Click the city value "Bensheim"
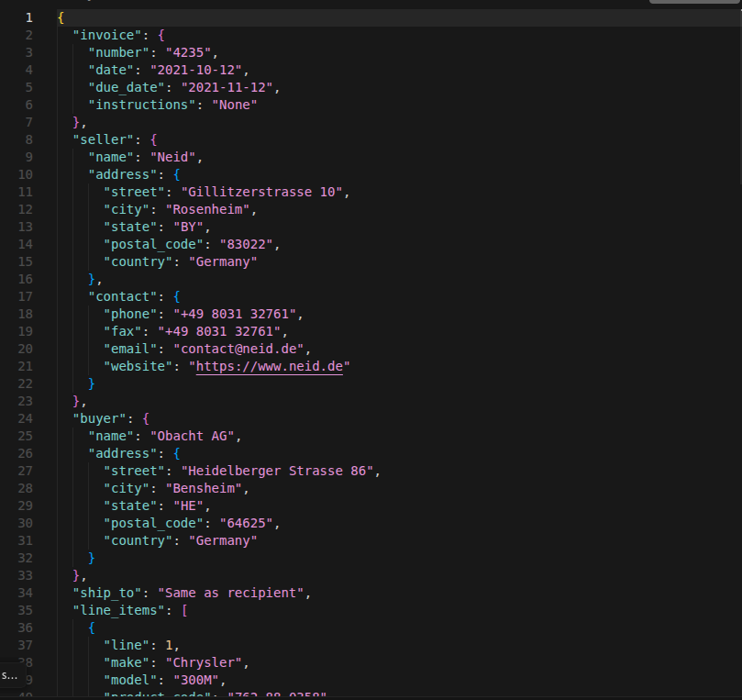Screen dimensions: 742x700 (204, 489)
